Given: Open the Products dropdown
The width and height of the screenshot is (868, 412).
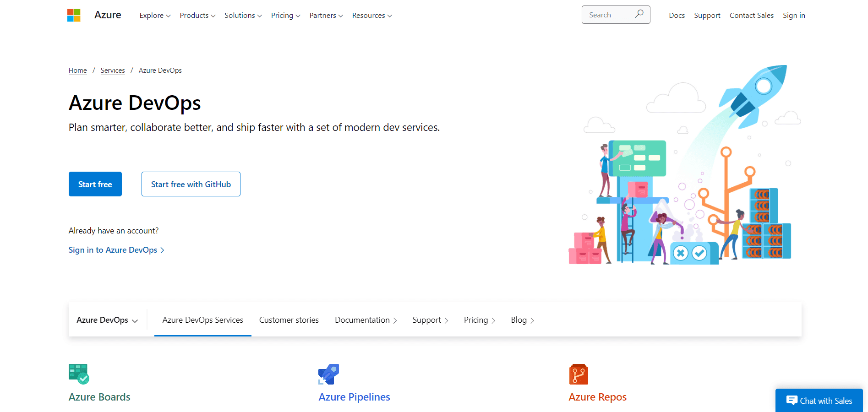Looking at the screenshot, I should (197, 16).
